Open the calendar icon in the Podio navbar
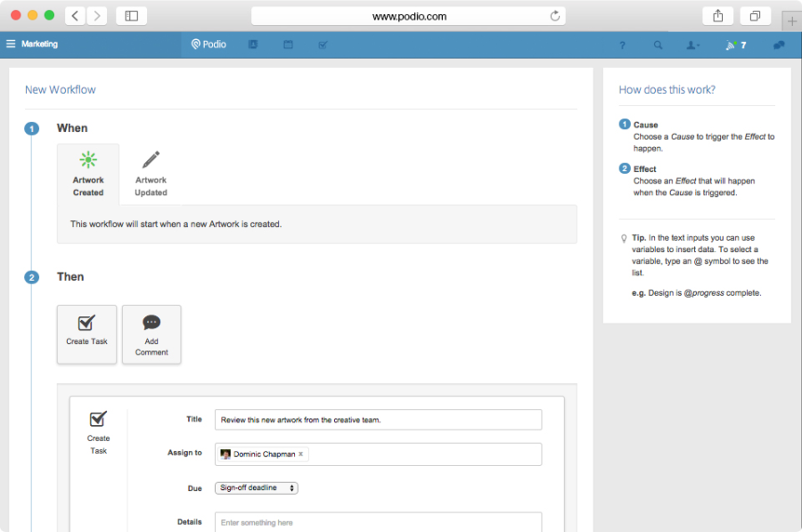Viewport: 802px width, 532px height. (x=288, y=45)
